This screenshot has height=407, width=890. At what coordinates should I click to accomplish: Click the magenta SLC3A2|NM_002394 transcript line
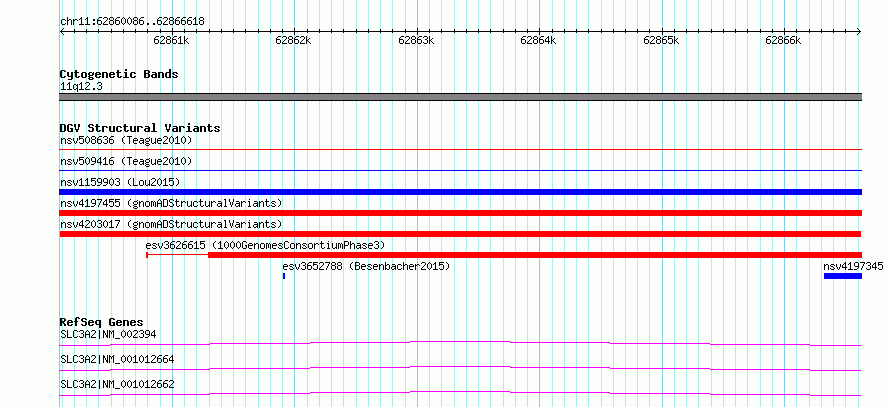[460, 343]
